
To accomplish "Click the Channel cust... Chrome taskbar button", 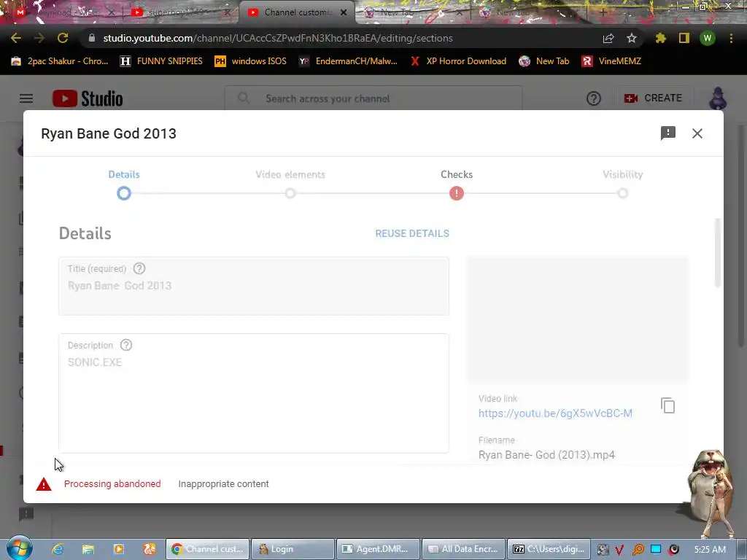I will pos(207,549).
